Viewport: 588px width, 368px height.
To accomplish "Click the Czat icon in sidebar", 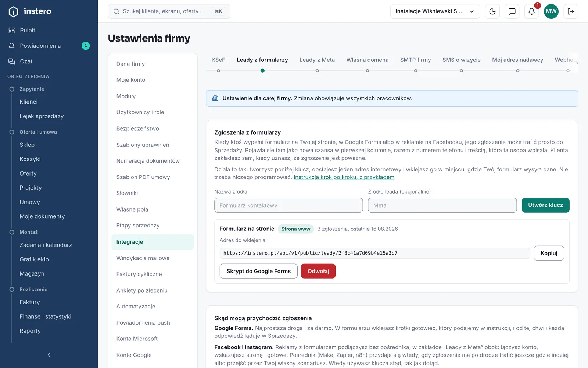I will click(12, 61).
